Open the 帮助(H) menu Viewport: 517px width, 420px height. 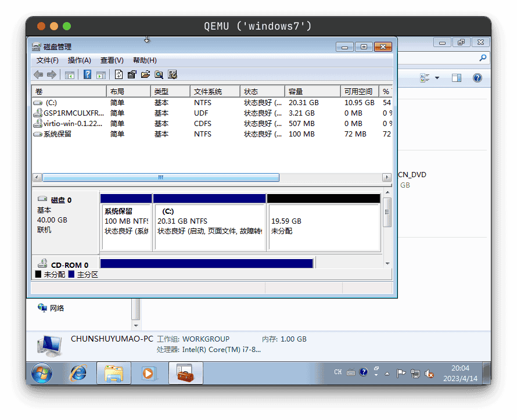pos(145,60)
